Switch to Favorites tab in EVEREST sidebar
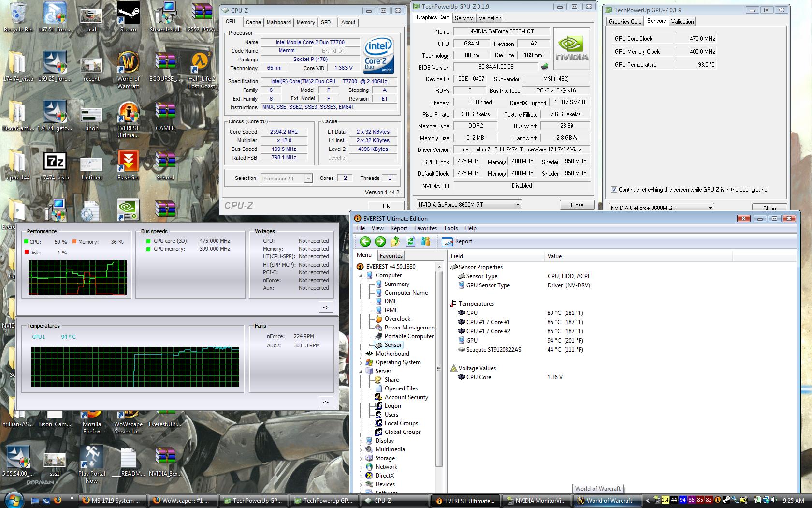 click(391, 256)
